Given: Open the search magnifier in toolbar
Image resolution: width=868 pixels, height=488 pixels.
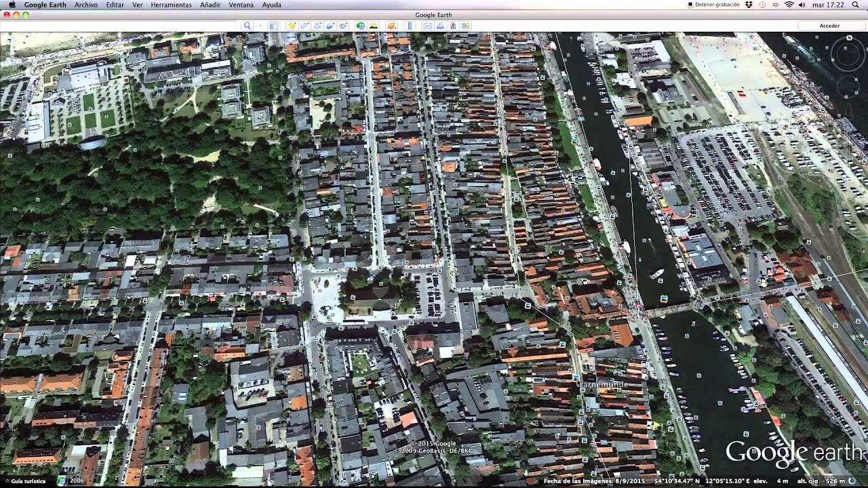Looking at the screenshot, I should (x=248, y=26).
